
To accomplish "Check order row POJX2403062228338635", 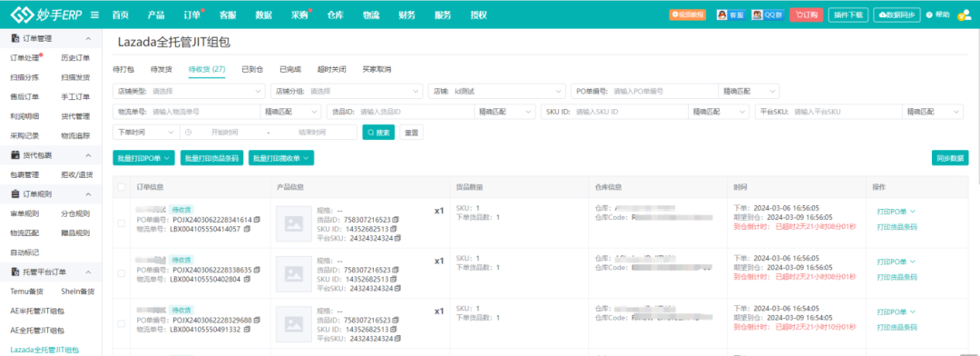I will pos(122,273).
